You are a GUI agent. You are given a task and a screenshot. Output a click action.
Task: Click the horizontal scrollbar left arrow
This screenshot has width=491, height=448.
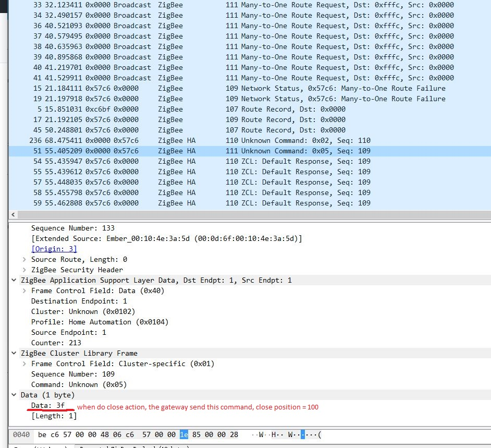pos(13,214)
